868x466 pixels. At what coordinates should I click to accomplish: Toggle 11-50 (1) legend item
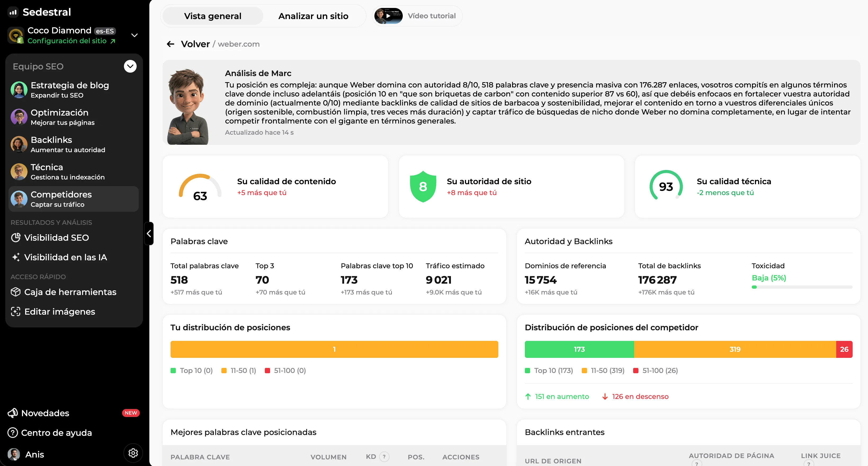tap(239, 371)
